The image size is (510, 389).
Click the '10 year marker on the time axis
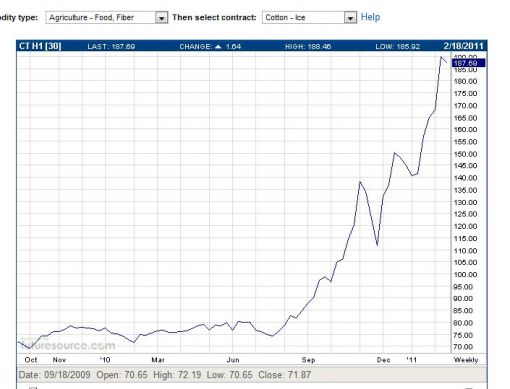[105, 360]
